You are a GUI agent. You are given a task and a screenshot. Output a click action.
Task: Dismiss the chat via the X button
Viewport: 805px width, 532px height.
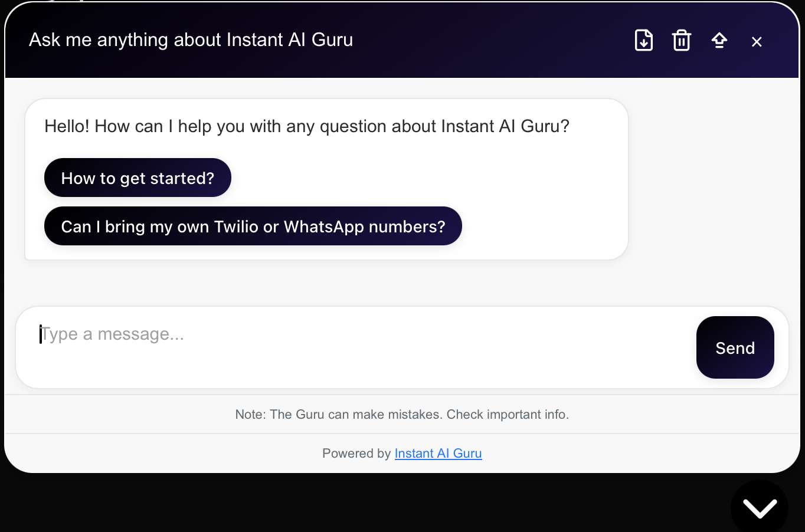(x=757, y=41)
